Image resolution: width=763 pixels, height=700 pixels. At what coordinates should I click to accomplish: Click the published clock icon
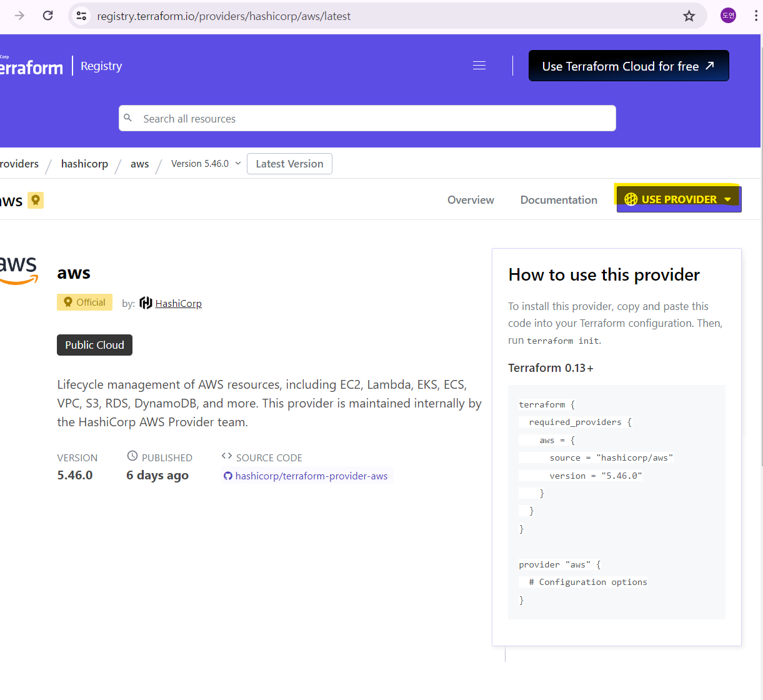pos(132,456)
